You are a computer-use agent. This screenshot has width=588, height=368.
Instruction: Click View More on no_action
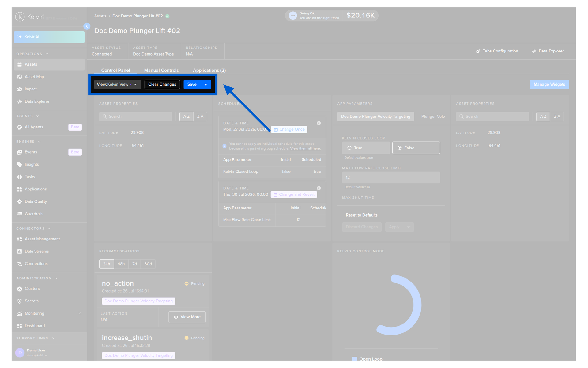(x=187, y=317)
